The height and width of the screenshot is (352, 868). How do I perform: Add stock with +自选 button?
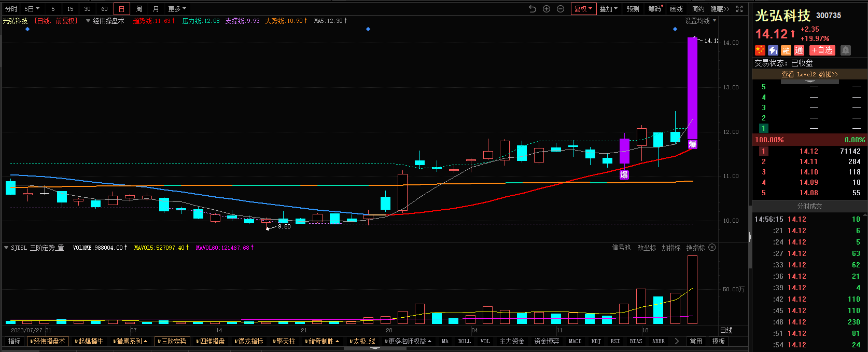click(x=822, y=50)
